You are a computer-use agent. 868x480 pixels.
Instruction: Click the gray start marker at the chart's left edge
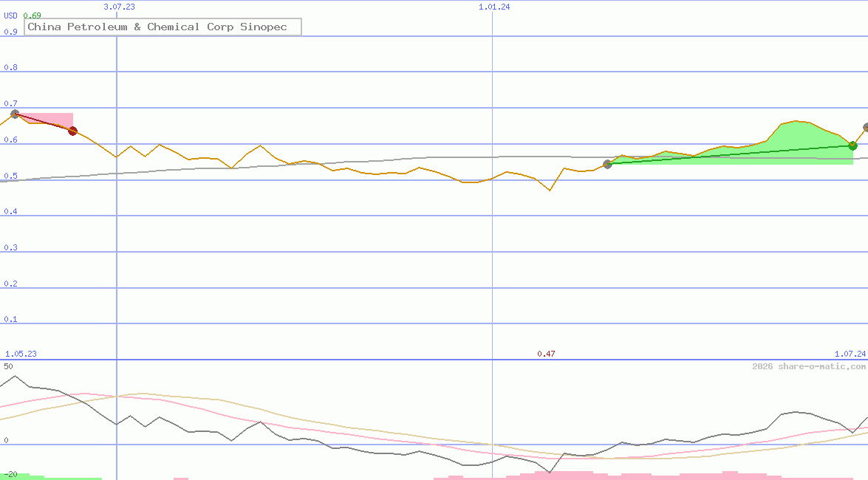pos(13,113)
